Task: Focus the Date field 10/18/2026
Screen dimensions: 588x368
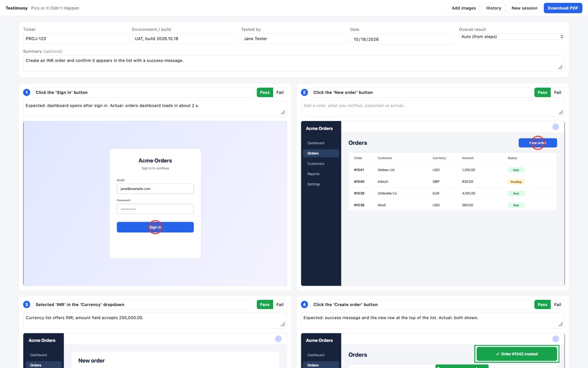Action: click(x=403, y=39)
